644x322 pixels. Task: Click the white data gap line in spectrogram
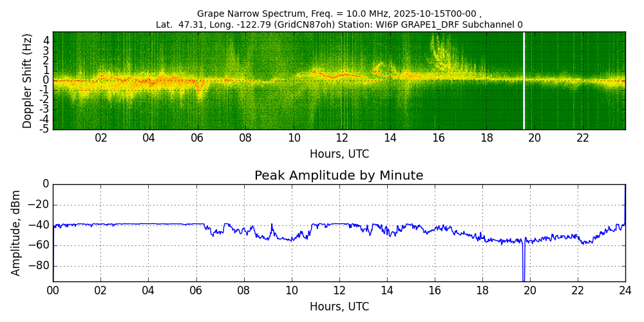(524, 80)
